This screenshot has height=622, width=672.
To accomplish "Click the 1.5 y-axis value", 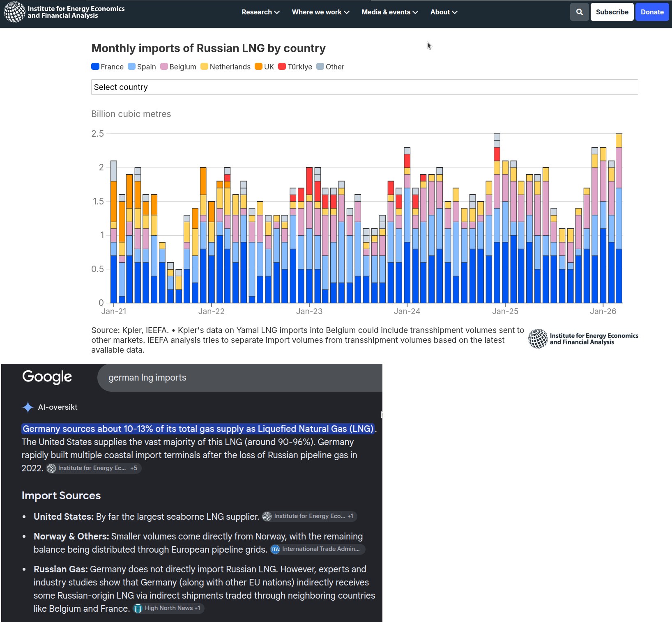I will point(97,201).
